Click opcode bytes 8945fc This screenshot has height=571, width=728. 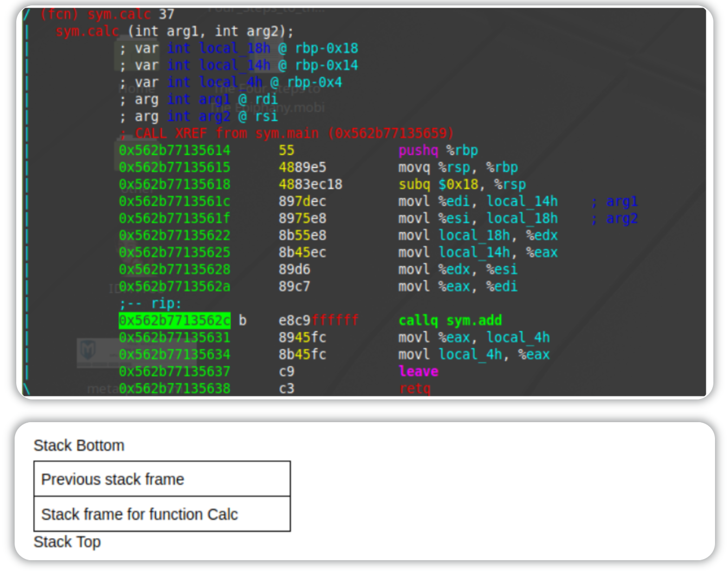[x=302, y=337]
